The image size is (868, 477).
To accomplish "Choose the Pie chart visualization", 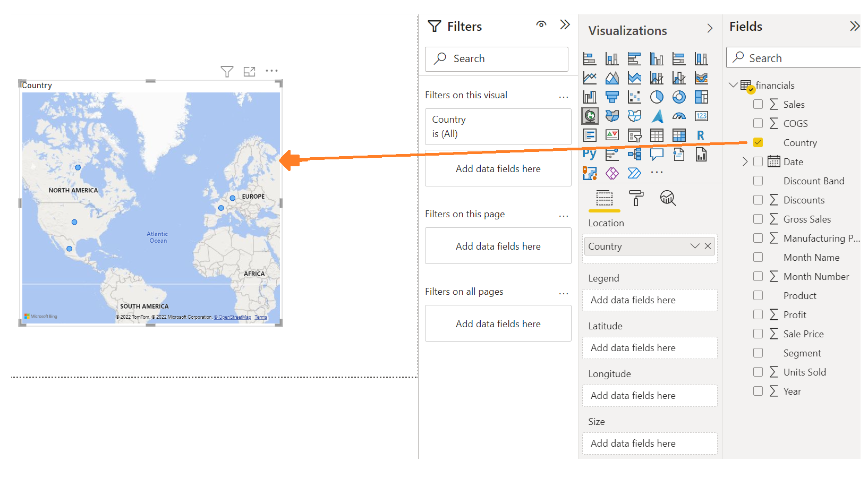I will [657, 97].
